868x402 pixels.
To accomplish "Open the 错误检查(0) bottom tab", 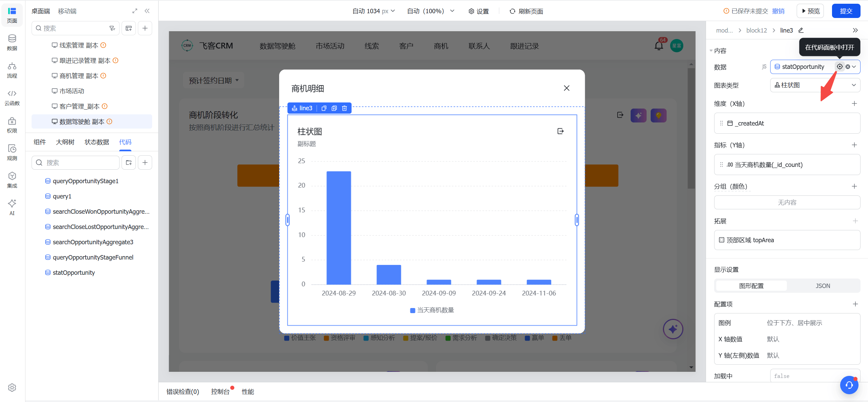I will tap(183, 391).
